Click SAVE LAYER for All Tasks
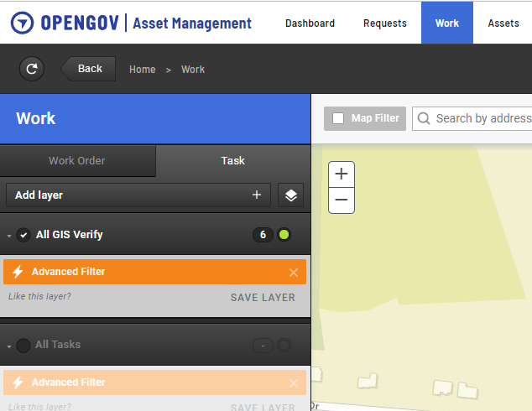Image resolution: width=532 pixels, height=411 pixels. click(263, 407)
